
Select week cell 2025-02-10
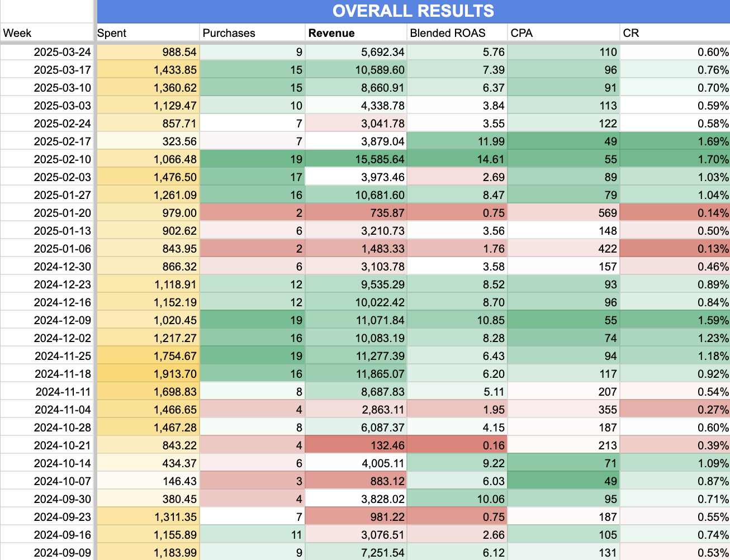click(x=46, y=159)
